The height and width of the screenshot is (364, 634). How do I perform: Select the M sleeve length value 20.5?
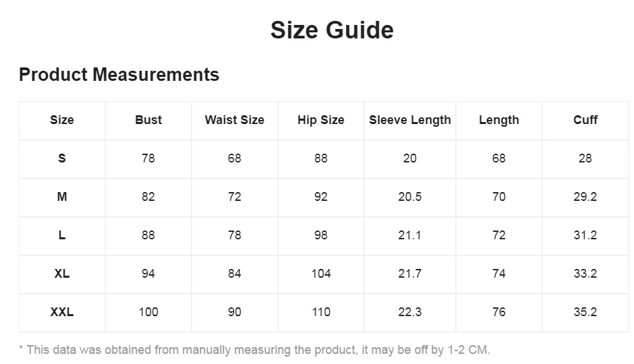coord(410,197)
